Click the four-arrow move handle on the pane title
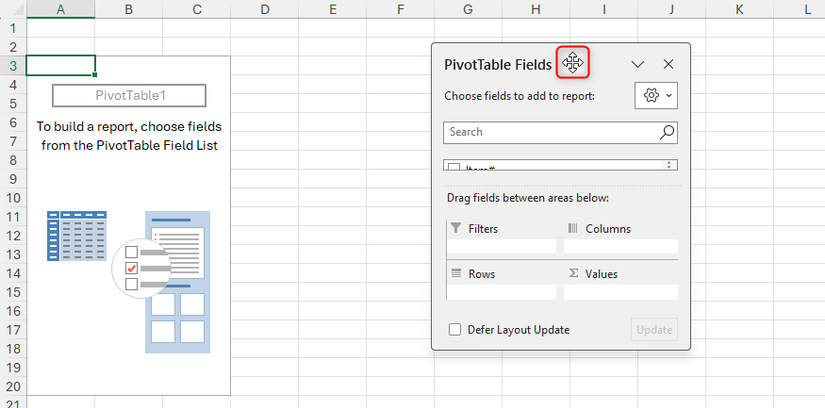The image size is (825, 408). point(573,64)
